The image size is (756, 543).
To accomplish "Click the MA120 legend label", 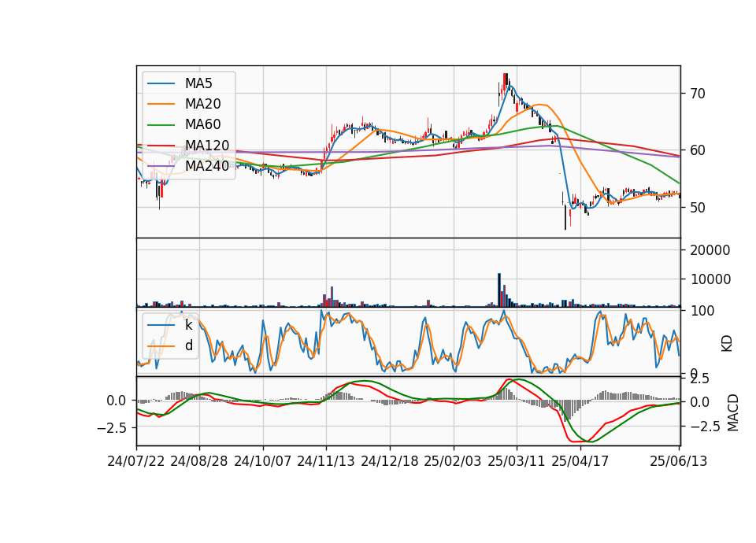I will click(207, 145).
